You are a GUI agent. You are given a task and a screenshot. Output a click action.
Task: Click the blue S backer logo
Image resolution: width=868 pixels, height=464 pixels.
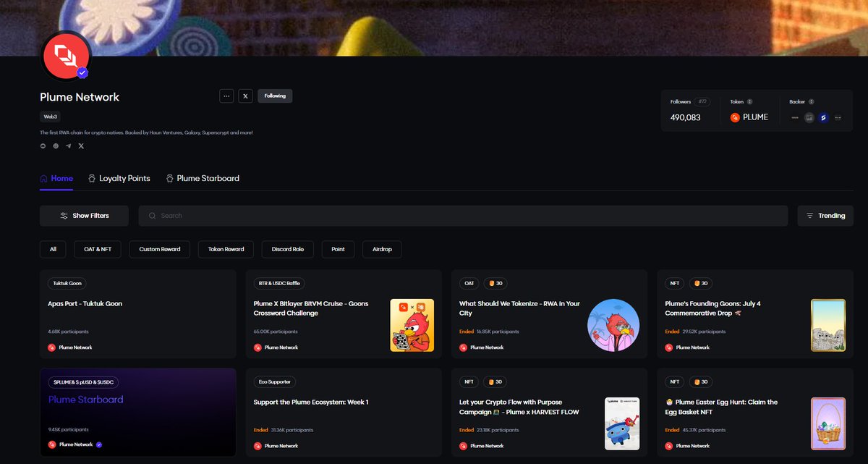pyautogui.click(x=824, y=117)
